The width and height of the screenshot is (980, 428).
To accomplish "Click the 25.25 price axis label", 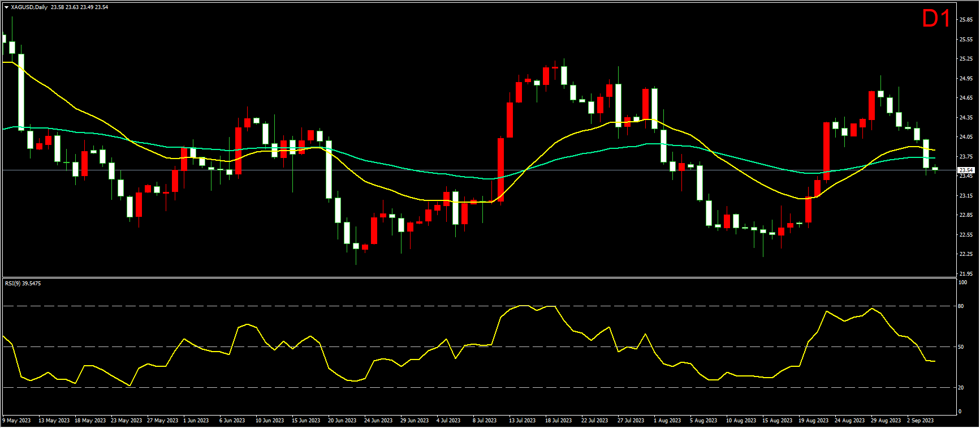I will click(966, 59).
